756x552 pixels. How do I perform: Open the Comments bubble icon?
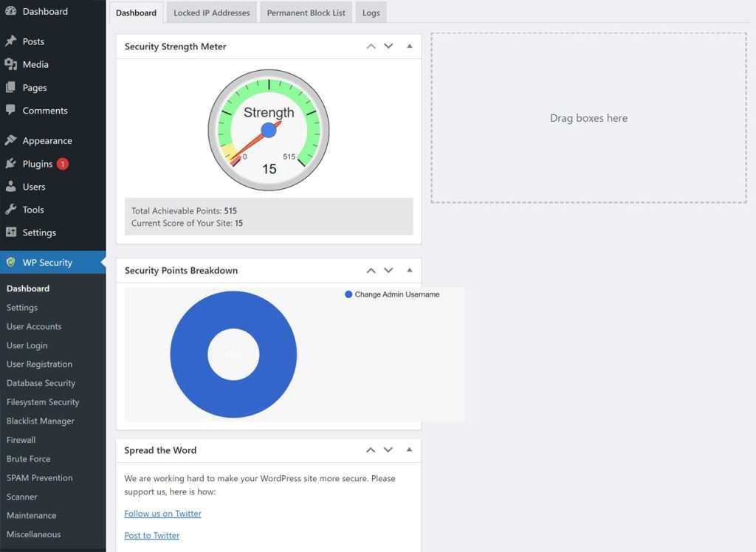coord(10,110)
